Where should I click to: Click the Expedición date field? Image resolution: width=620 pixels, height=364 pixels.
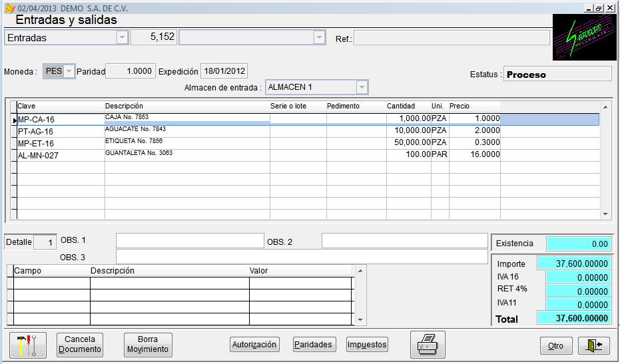point(224,71)
